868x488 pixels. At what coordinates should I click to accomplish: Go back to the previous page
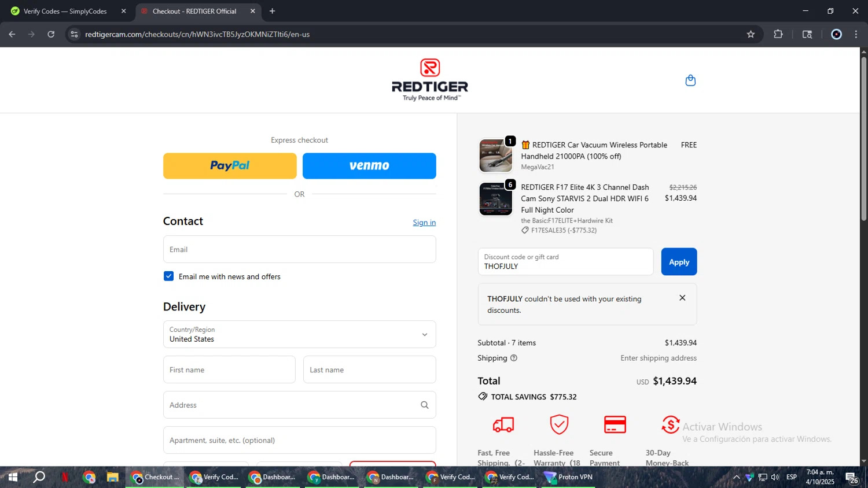(12, 34)
